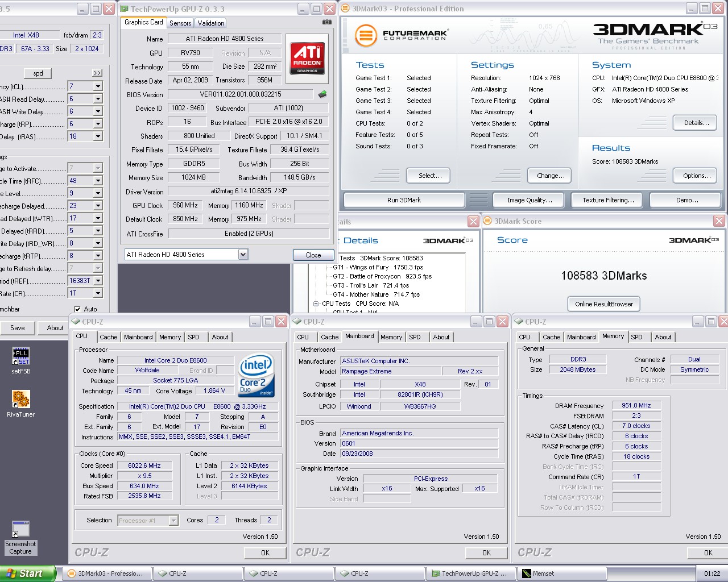
Task: Open the Mainboard tab in left CPU-Z window
Action: click(138, 337)
